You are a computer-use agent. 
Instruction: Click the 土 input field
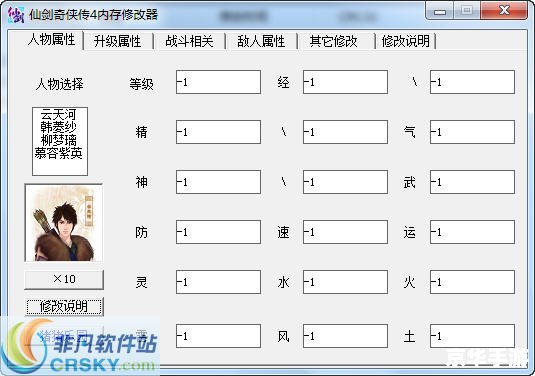472,336
